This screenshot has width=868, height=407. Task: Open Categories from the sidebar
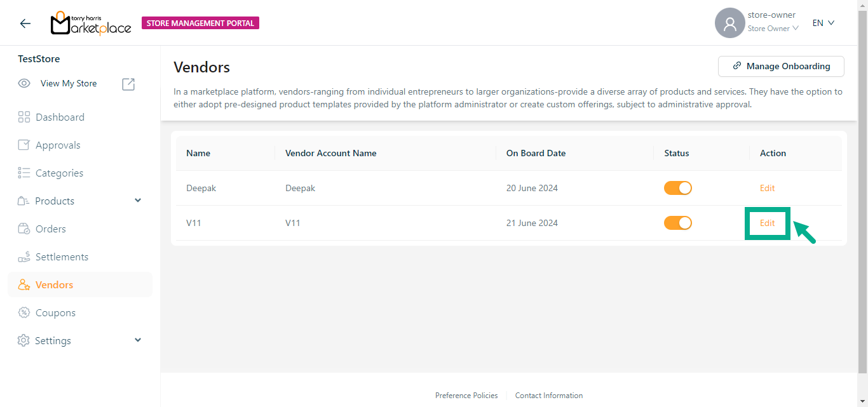(x=59, y=173)
